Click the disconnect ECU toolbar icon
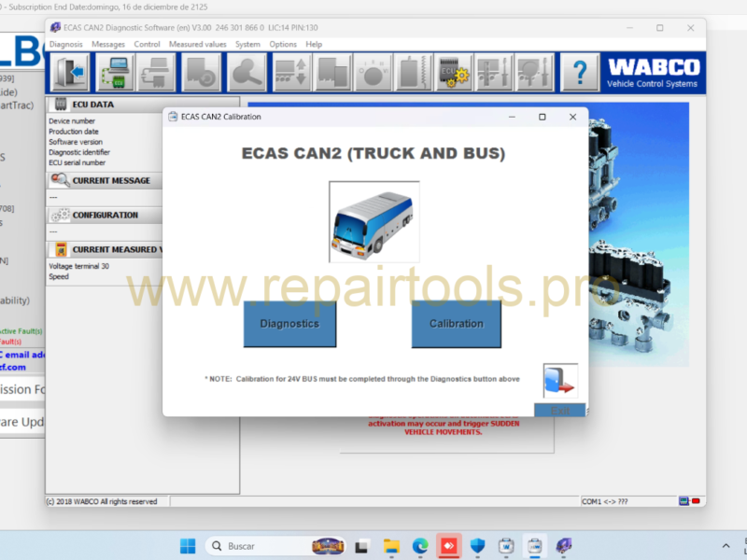The image size is (747, 560). coord(156,73)
